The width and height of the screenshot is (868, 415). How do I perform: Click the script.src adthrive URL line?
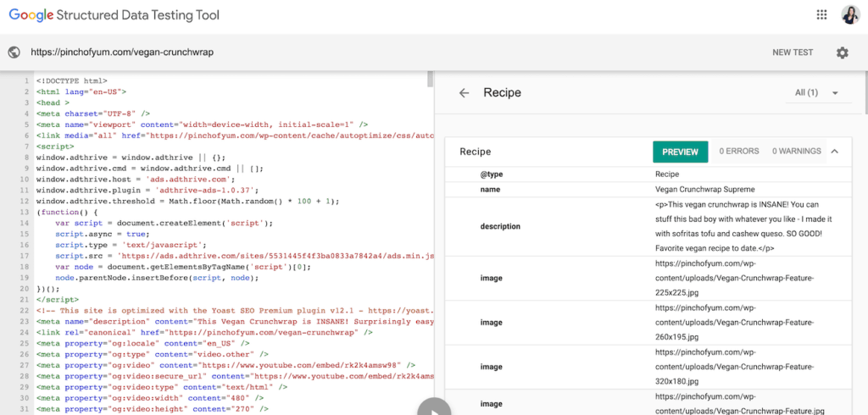244,256
